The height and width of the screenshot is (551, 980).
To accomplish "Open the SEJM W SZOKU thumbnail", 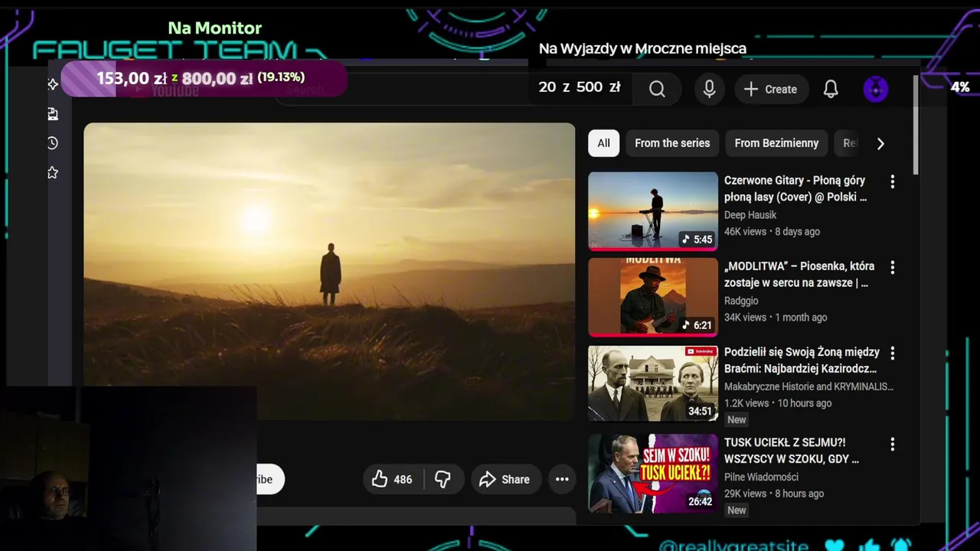I will [x=653, y=473].
